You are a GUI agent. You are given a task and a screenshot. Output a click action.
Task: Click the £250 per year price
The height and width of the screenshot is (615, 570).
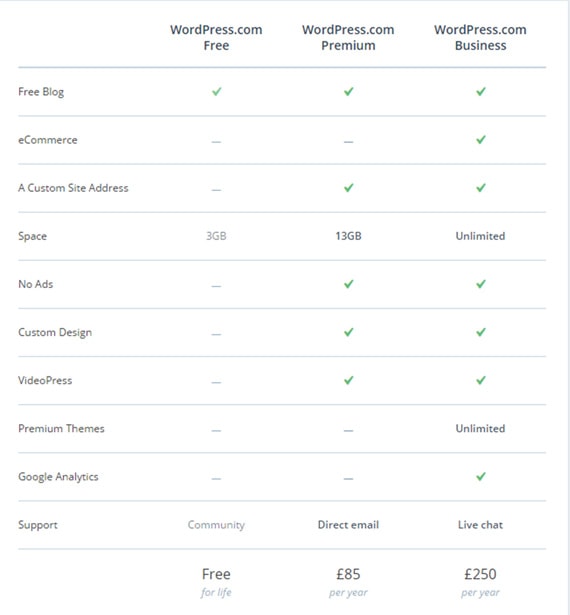point(481,582)
